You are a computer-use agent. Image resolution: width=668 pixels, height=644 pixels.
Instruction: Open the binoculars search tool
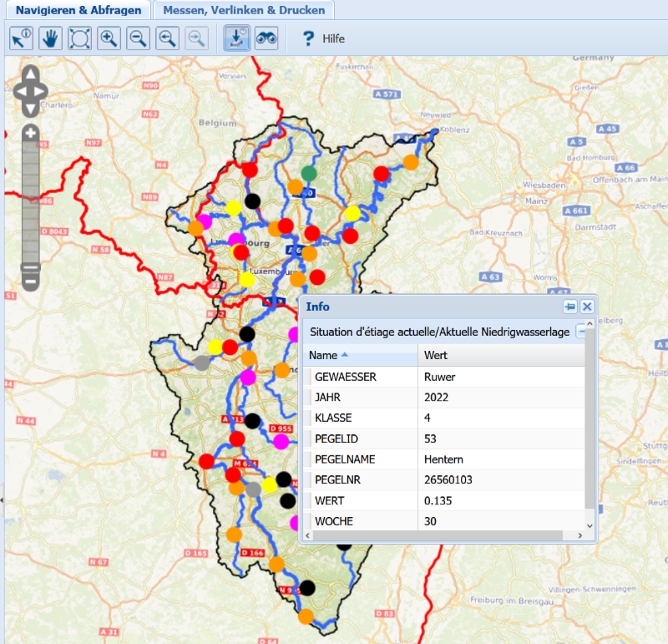266,38
